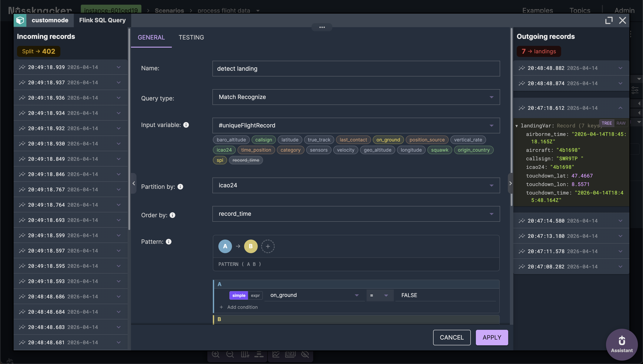
Task: Toggle the expr mode for condition A
Action: pos(256,295)
